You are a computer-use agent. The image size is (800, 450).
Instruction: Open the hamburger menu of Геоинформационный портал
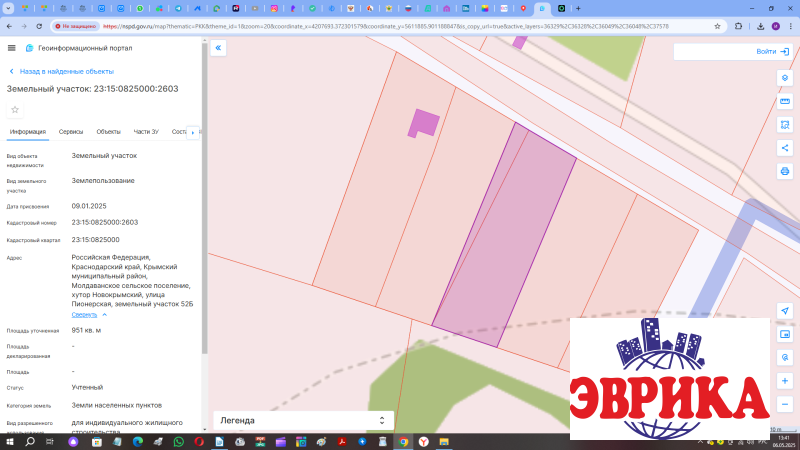point(11,48)
